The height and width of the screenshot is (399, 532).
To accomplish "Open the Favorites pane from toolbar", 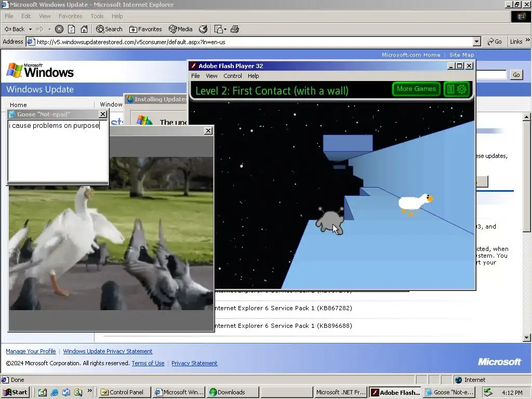I will (x=145, y=29).
